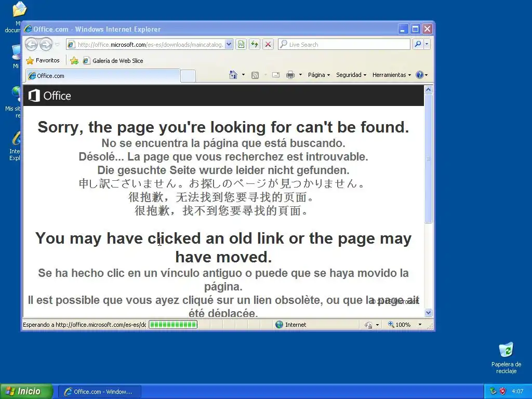Expand the Print options dropdown arrow

300,75
